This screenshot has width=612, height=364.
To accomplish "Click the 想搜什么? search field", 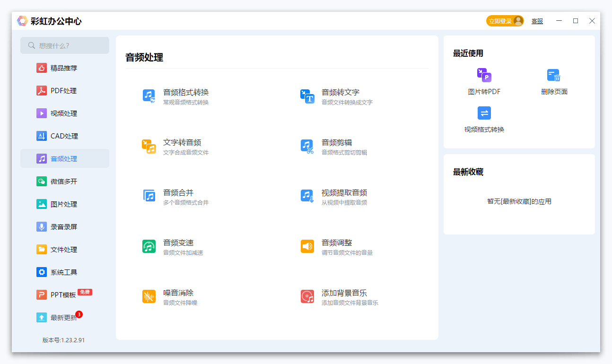I will tap(65, 45).
